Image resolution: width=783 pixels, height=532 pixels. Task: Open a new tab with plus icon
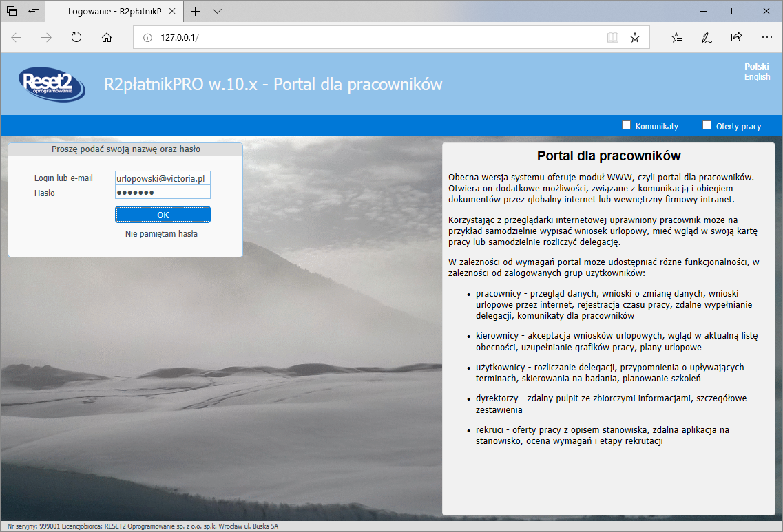196,11
